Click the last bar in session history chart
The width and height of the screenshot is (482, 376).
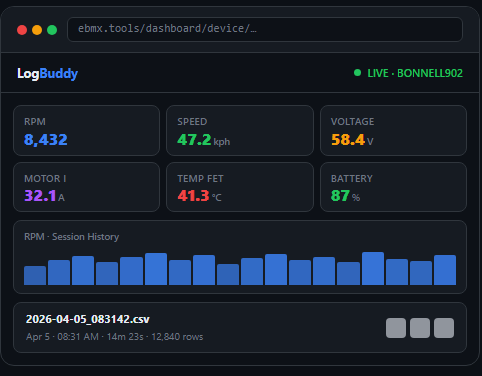[445, 270]
